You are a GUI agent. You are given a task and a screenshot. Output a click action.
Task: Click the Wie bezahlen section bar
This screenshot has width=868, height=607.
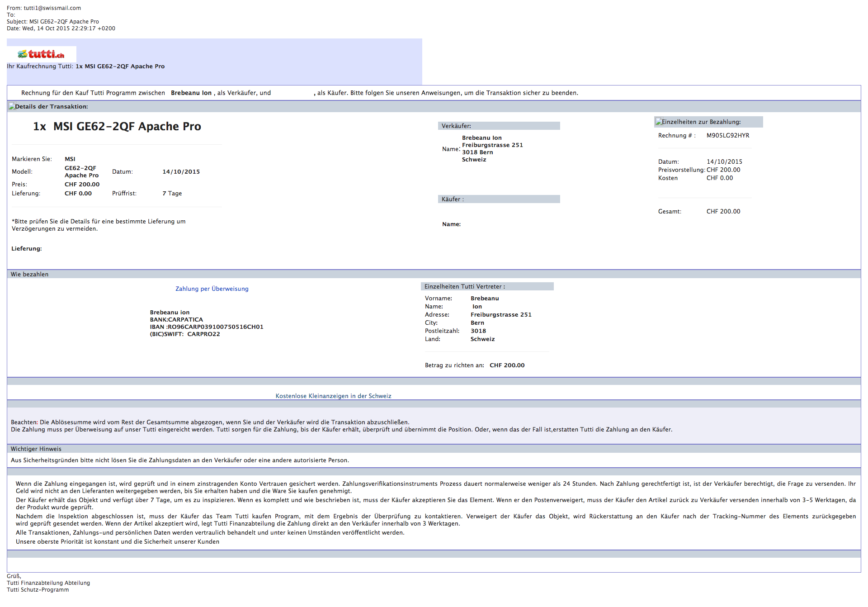(29, 275)
